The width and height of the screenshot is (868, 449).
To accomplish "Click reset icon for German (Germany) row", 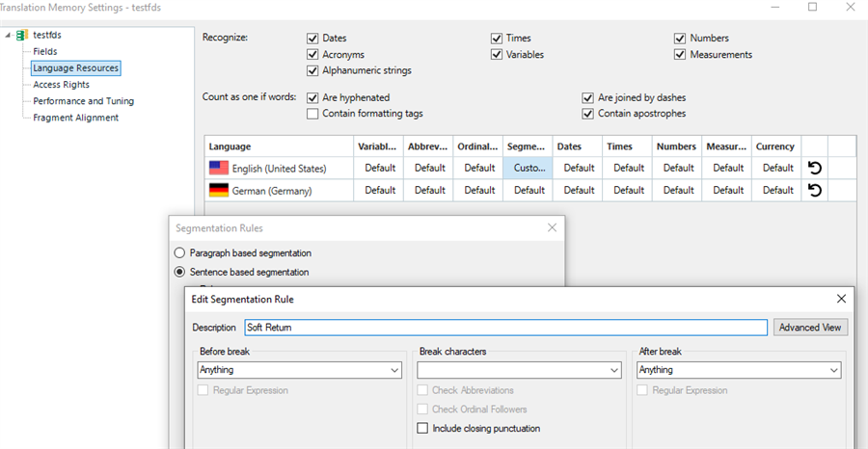I will tap(815, 190).
